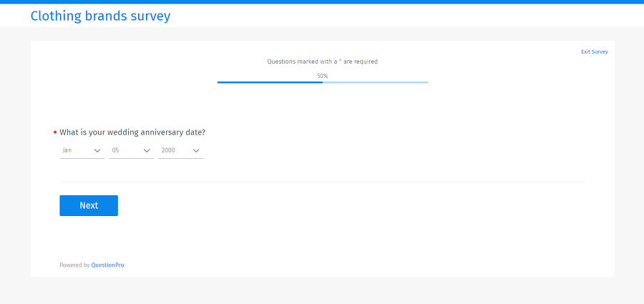Click the Clothing brands survey title
The height and width of the screenshot is (304, 644).
pos(100,16)
